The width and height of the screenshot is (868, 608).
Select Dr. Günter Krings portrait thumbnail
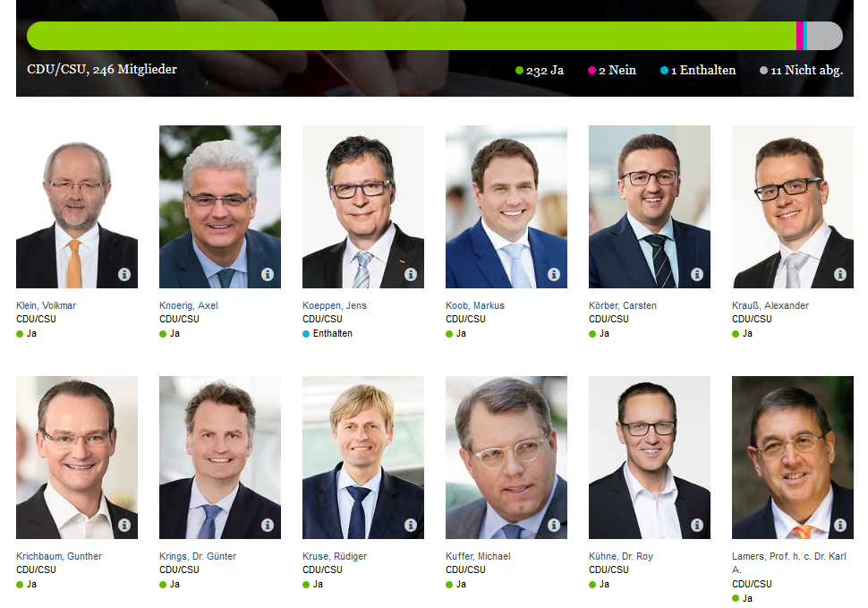tap(220, 458)
